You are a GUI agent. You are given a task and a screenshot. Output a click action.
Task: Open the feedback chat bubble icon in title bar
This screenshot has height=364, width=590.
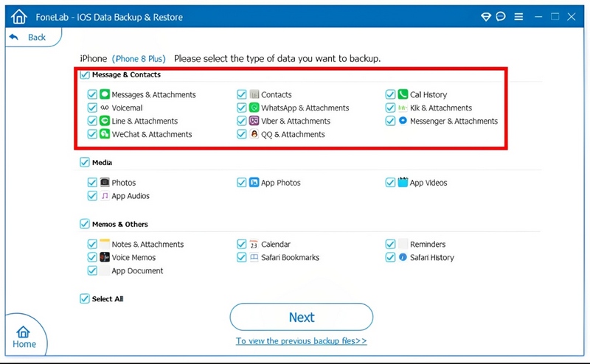click(x=502, y=16)
